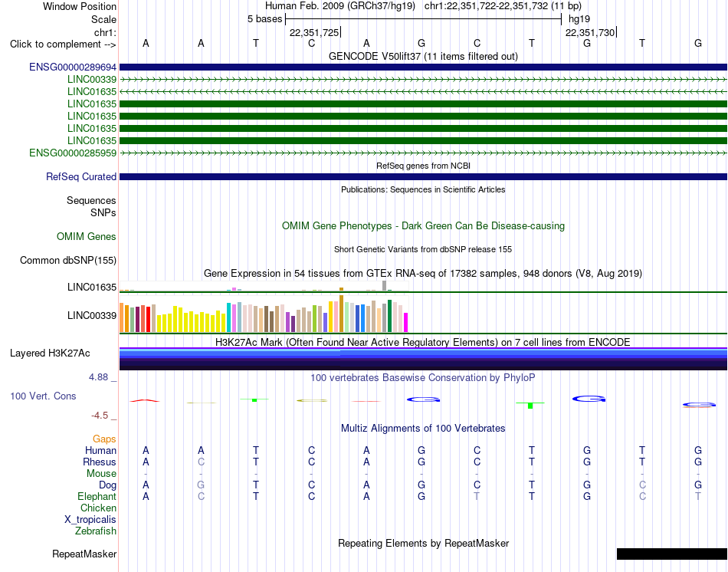Open 'RefSeq genes from NCBI' title
The width and height of the screenshot is (728, 572).
(x=424, y=166)
